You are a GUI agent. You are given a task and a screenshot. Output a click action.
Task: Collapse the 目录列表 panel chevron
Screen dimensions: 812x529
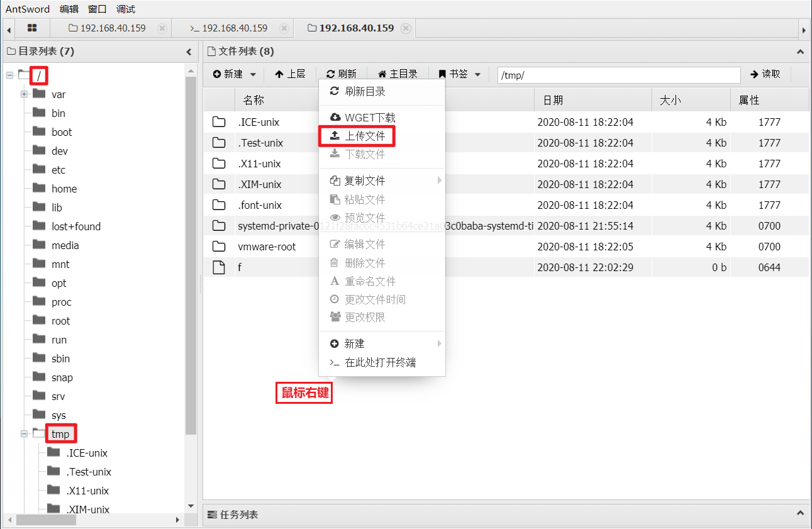point(189,52)
